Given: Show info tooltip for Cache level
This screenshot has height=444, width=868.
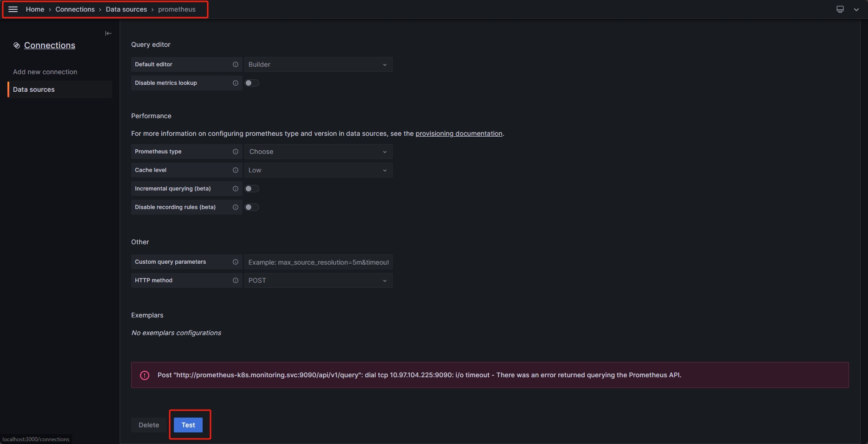Looking at the screenshot, I should pyautogui.click(x=236, y=170).
